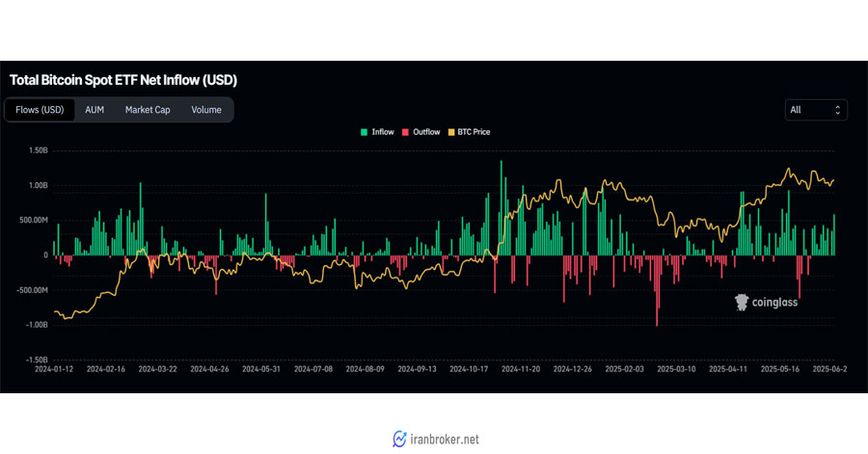
Task: Click the green Inflow color swatch
Action: click(x=365, y=132)
